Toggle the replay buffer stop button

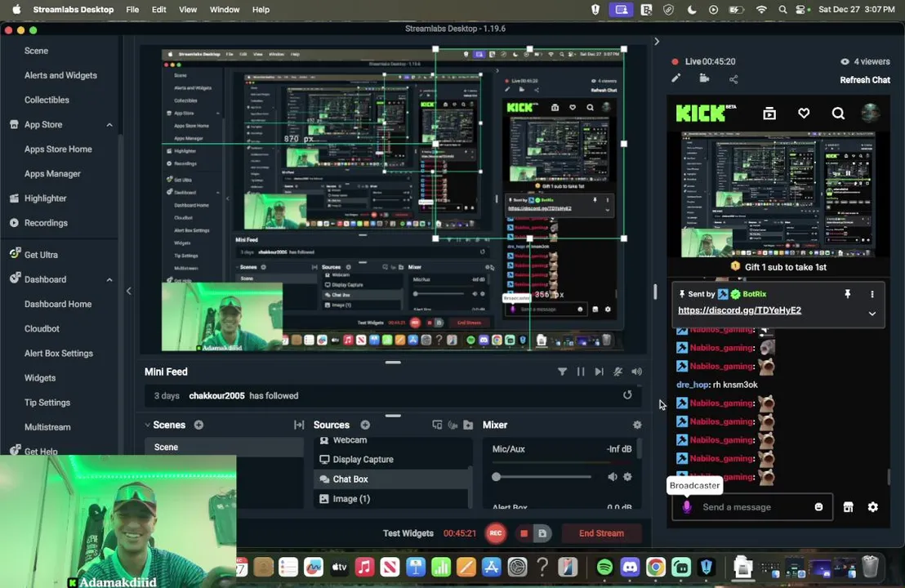click(524, 533)
